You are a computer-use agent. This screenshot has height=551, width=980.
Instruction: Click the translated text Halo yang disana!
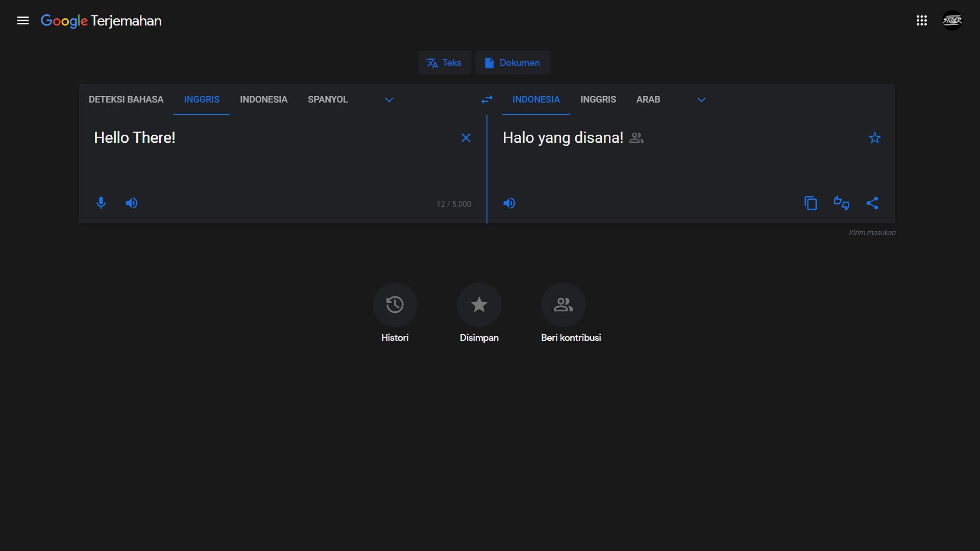pos(563,138)
